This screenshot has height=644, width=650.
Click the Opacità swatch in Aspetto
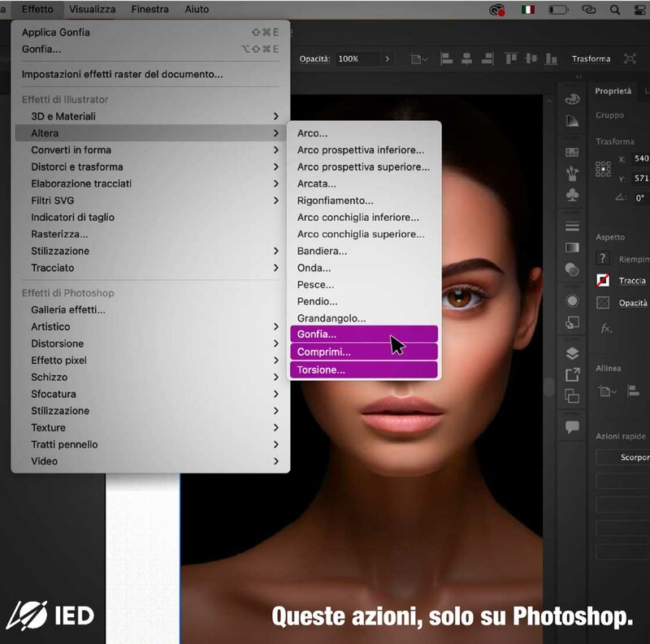(x=603, y=303)
